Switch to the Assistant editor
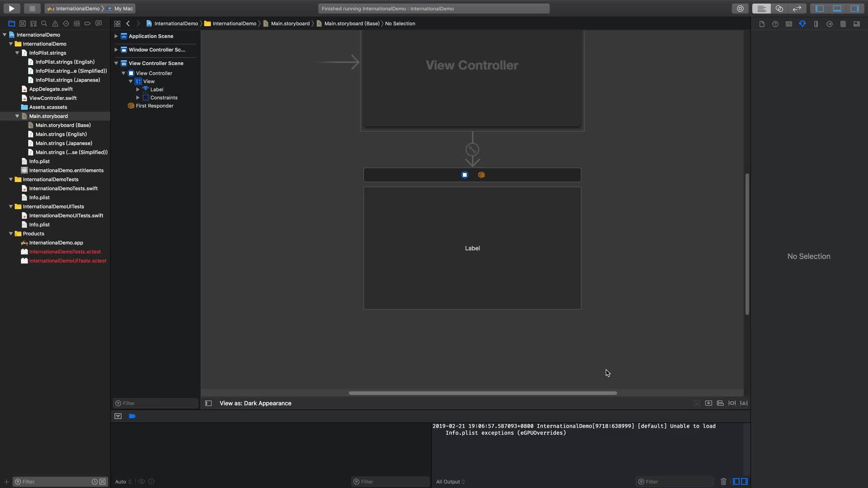 (x=779, y=9)
